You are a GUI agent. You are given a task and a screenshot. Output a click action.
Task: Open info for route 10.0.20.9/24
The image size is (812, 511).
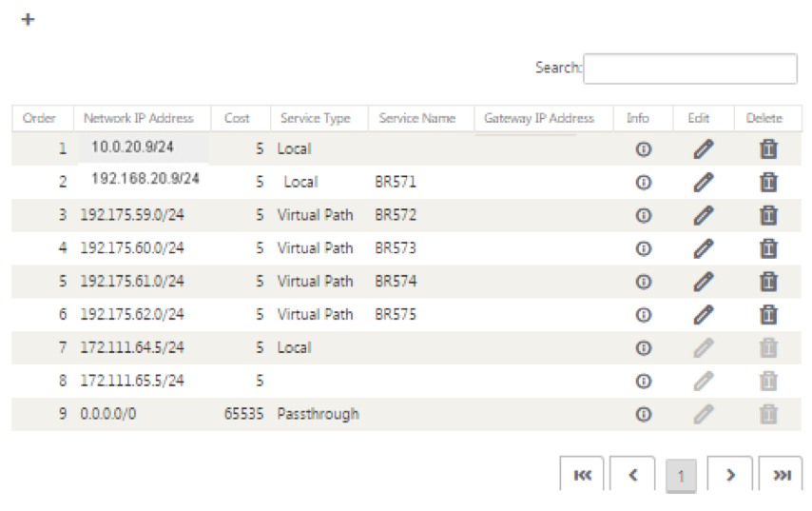pyautogui.click(x=643, y=149)
